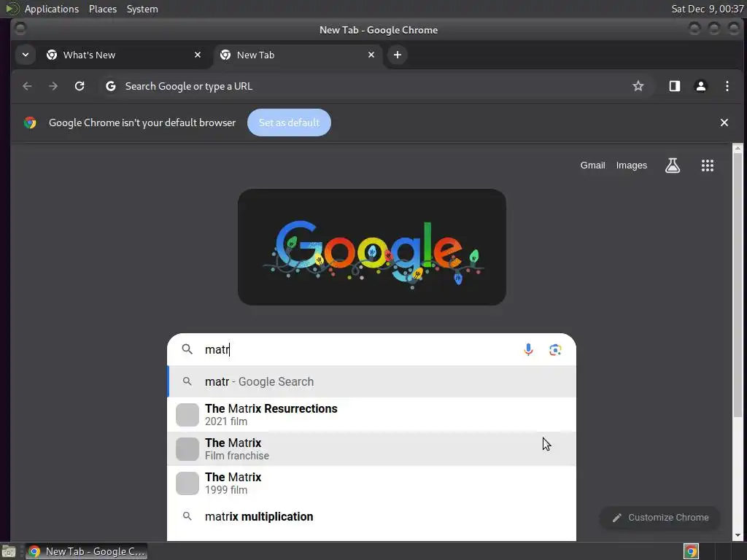Screen dimensions: 747x560
Task: Open the Images link
Action: click(631, 166)
